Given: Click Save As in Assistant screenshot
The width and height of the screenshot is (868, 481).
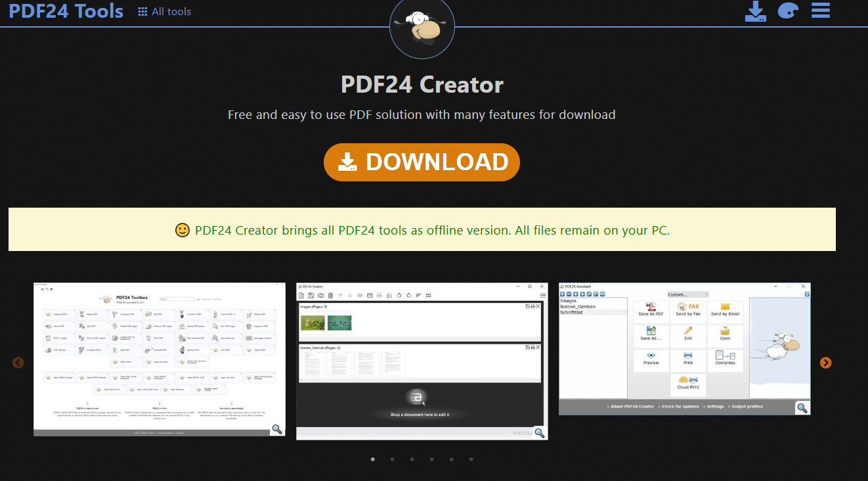Looking at the screenshot, I should [651, 336].
